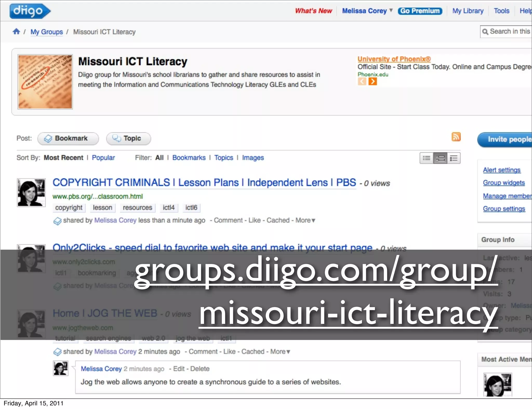
Task: Click most active member avatar
Action: pos(497,385)
